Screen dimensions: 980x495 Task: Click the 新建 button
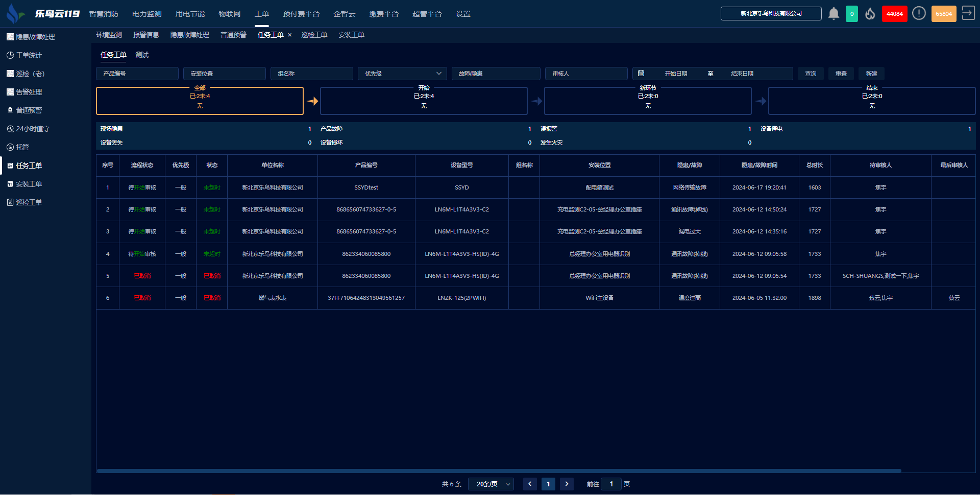[x=871, y=74]
